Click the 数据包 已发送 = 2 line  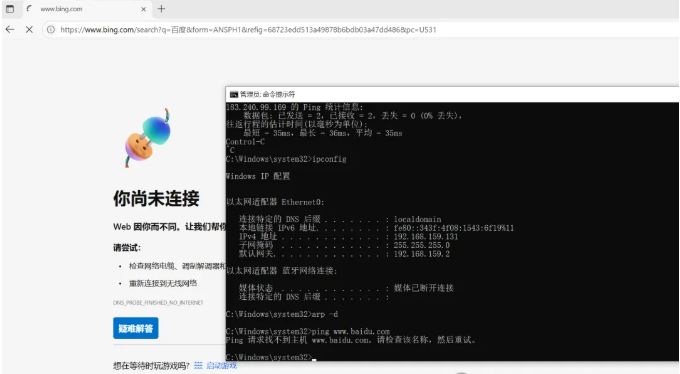353,115
